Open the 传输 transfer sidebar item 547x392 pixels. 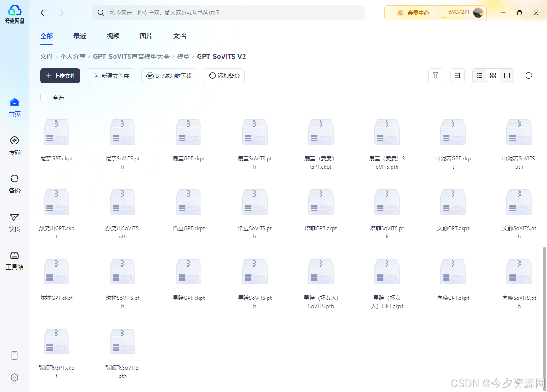pos(15,146)
